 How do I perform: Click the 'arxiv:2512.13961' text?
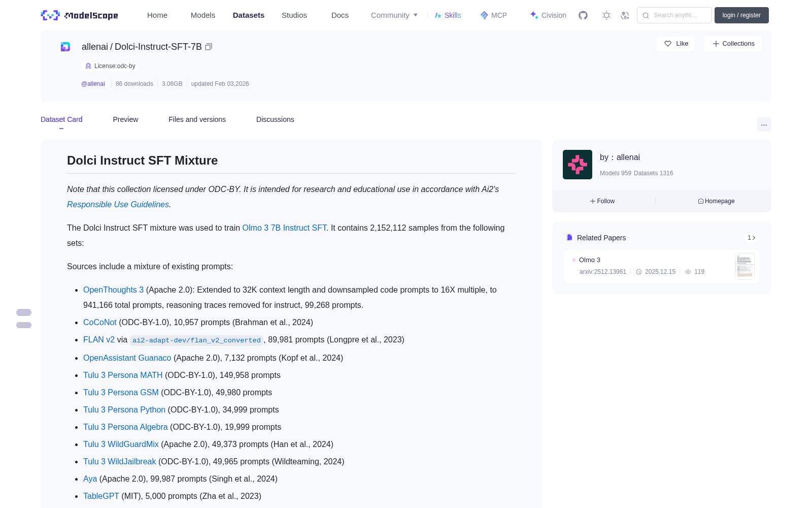602,272
